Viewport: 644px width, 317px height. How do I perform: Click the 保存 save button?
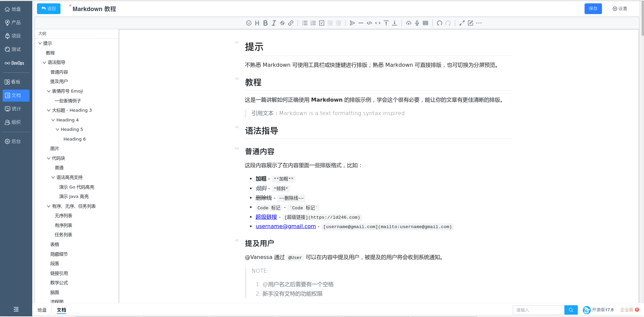click(x=593, y=9)
